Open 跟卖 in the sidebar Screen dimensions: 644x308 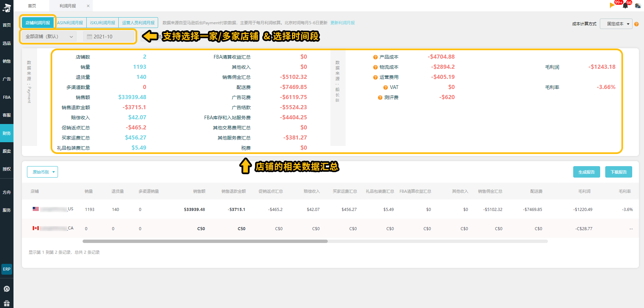7,151
